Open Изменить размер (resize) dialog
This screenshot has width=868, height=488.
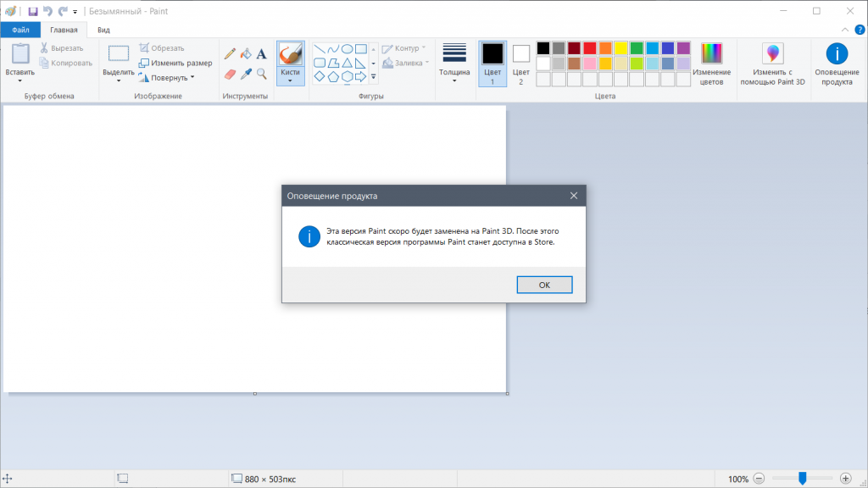(x=175, y=63)
